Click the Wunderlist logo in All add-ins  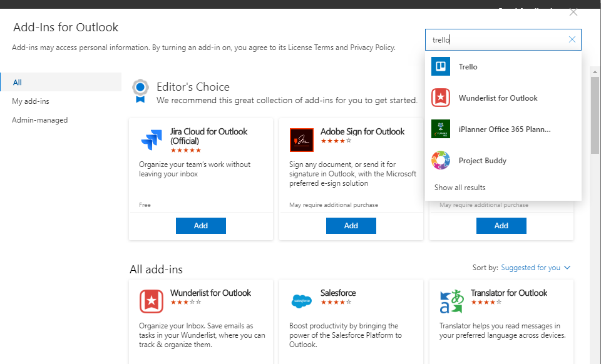(152, 301)
